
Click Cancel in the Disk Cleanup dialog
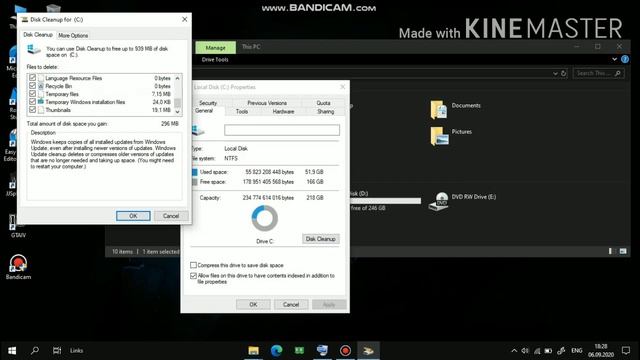[171, 216]
